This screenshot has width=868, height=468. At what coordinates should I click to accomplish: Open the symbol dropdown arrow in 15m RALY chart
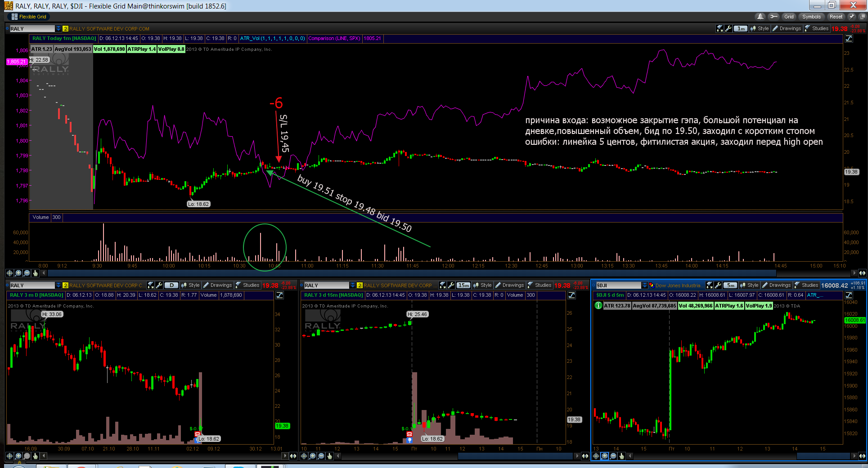(353, 285)
